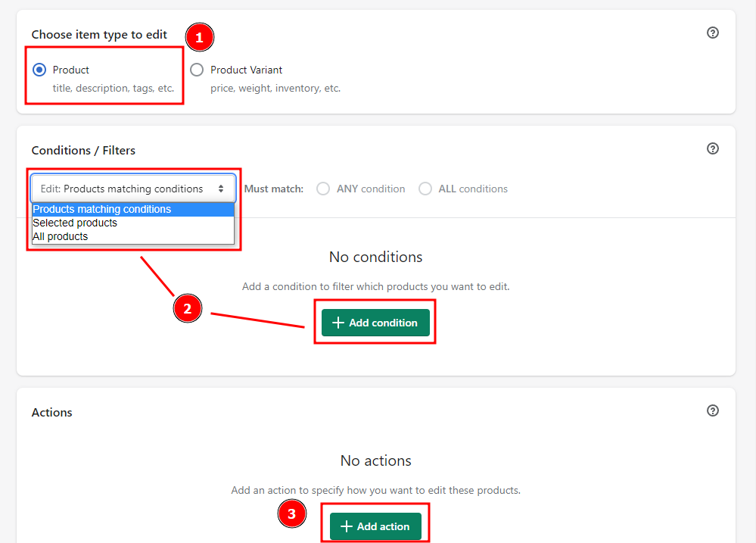
Task: Click the plus icon on Add condition
Action: (338, 323)
